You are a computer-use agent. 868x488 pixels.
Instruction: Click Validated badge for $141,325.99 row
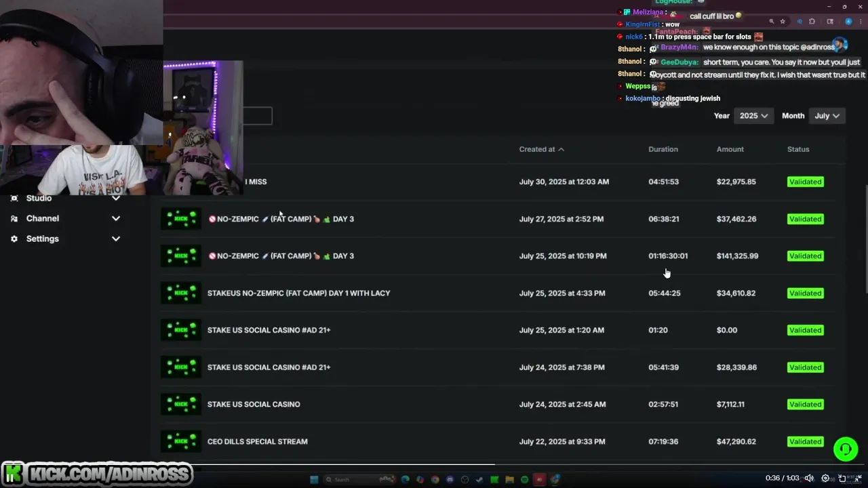806,256
